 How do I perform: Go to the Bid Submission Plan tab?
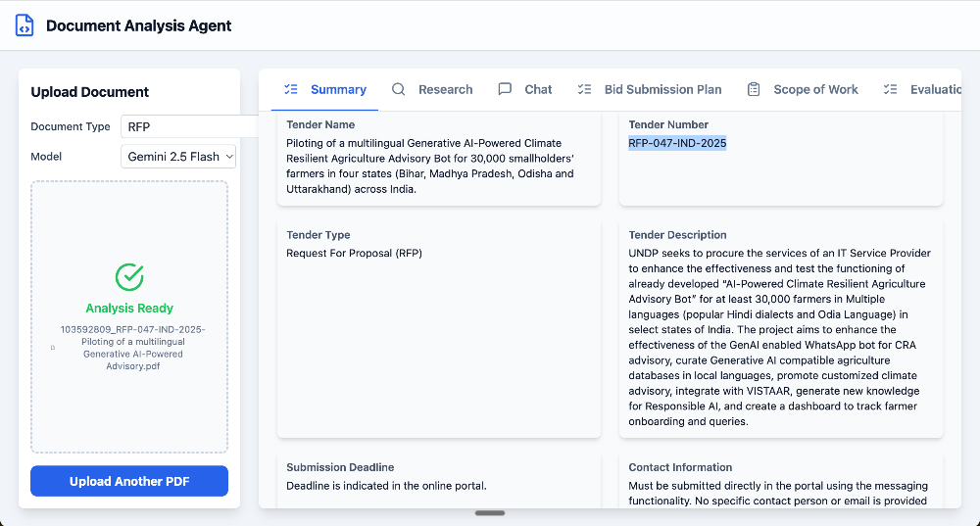coord(650,89)
